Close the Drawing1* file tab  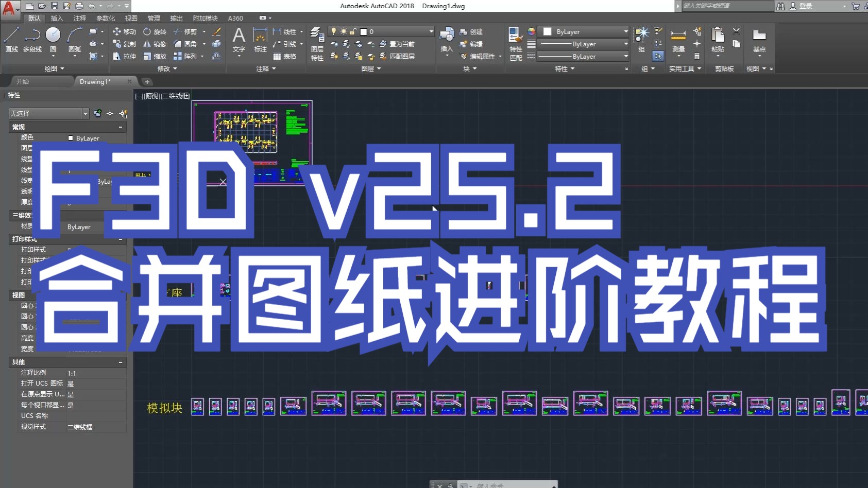(x=129, y=81)
